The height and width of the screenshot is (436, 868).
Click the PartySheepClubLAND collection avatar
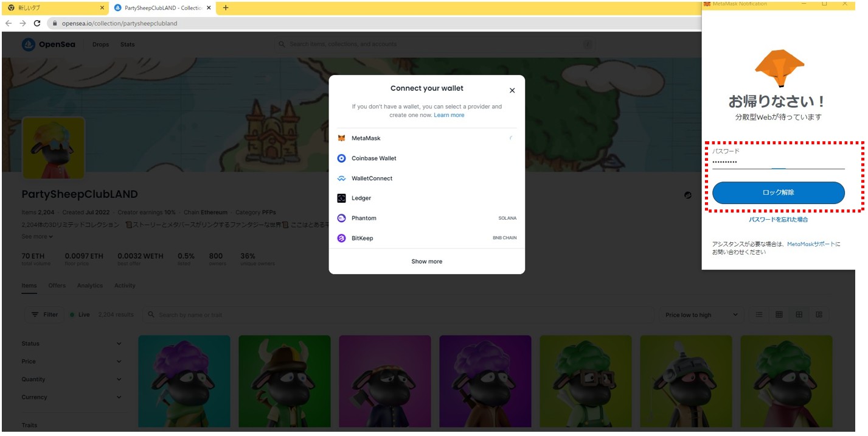tap(54, 148)
